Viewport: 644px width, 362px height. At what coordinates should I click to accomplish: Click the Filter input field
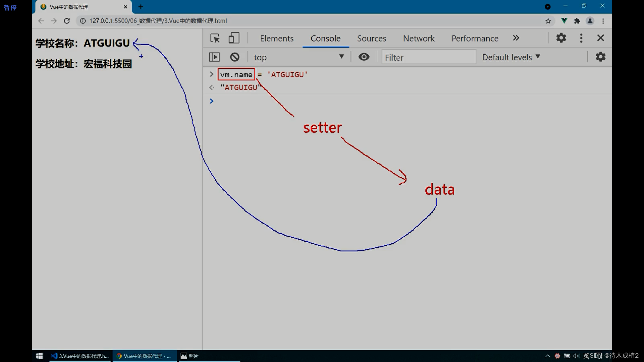pos(427,57)
